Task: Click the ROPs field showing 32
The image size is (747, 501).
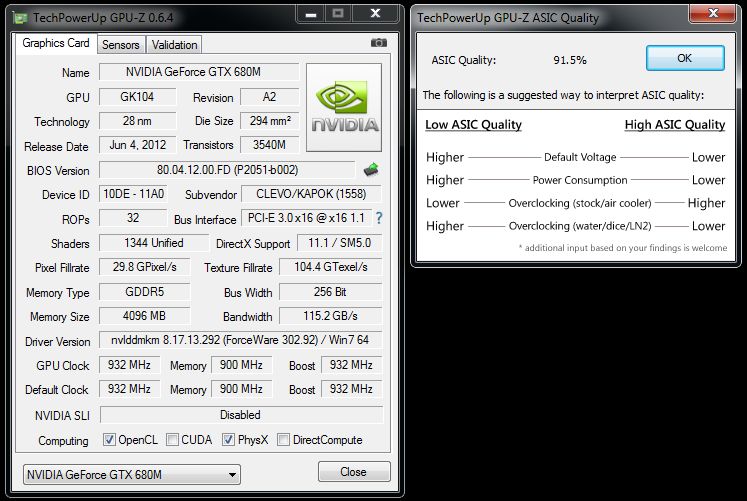Action: point(133,218)
